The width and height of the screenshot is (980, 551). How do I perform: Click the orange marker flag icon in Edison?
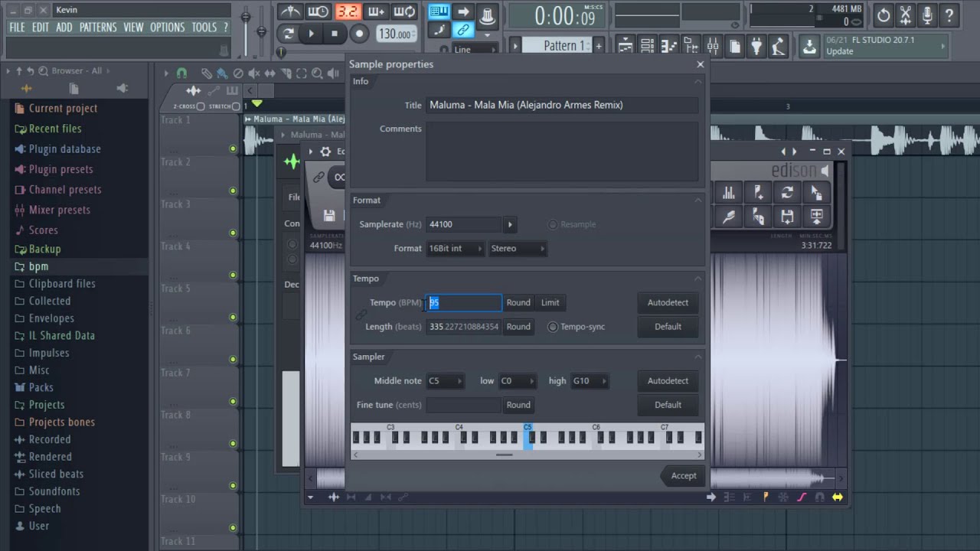(766, 497)
